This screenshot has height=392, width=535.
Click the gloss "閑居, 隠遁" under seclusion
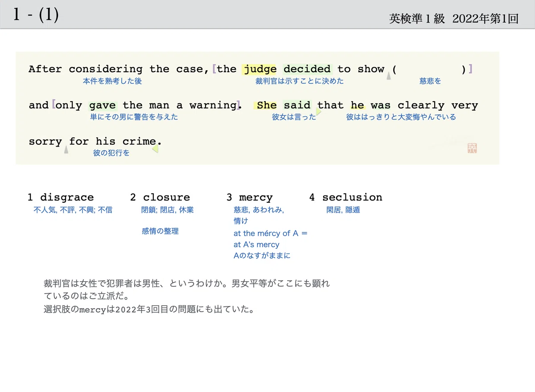(343, 210)
